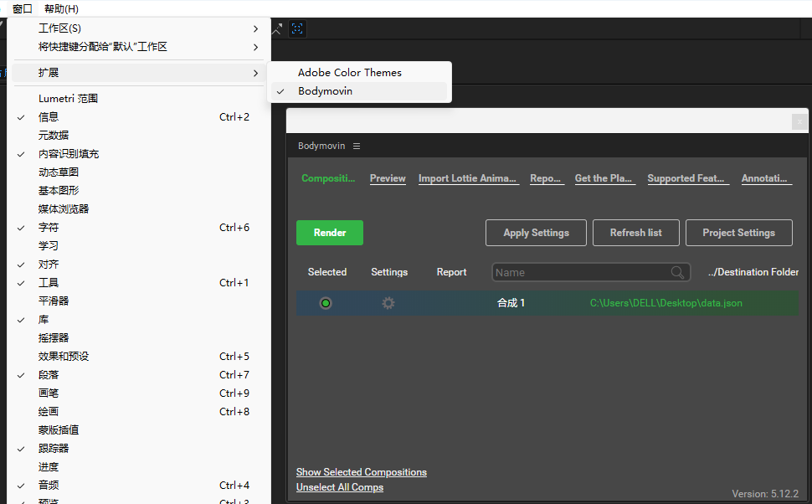Click the Bodymovin panel title tab
The width and height of the screenshot is (812, 504).
[321, 146]
